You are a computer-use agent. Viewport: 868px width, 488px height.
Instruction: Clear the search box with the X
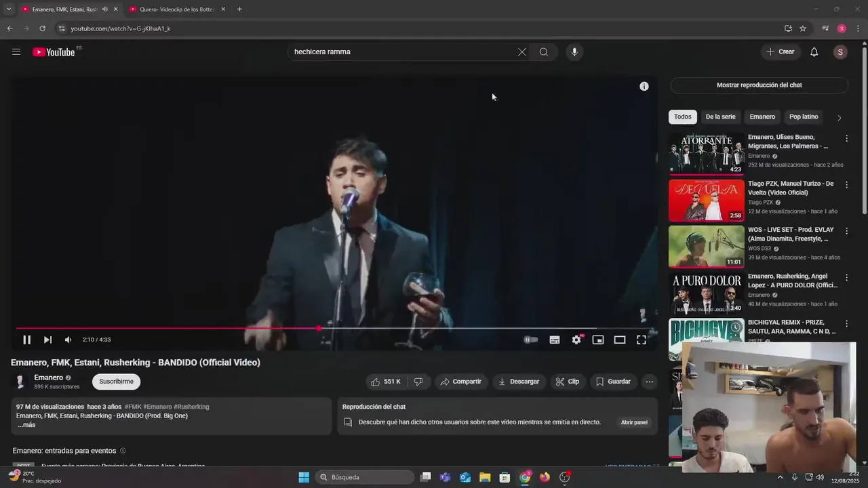click(x=522, y=52)
